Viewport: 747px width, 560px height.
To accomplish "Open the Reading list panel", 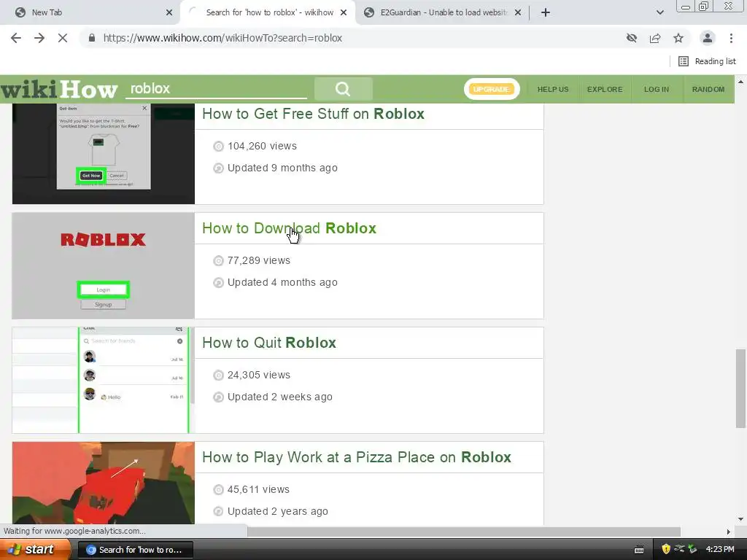I will pos(707,61).
